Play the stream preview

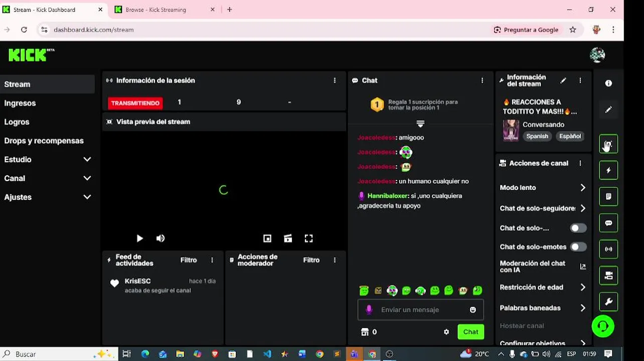(x=139, y=239)
